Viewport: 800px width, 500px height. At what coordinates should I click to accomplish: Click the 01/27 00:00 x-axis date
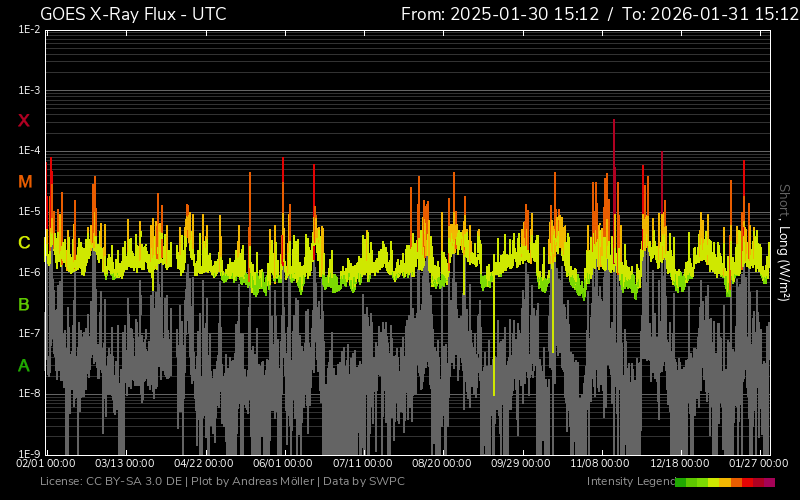757,464
